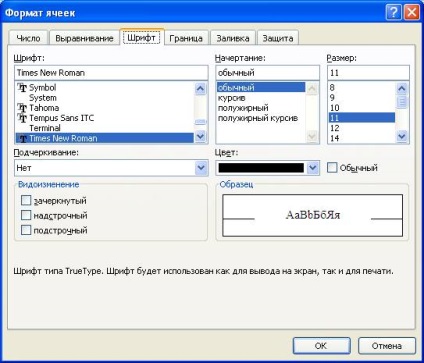Tick the Обычный font checkbox
Viewport: 424px width, 363px height.
point(332,167)
